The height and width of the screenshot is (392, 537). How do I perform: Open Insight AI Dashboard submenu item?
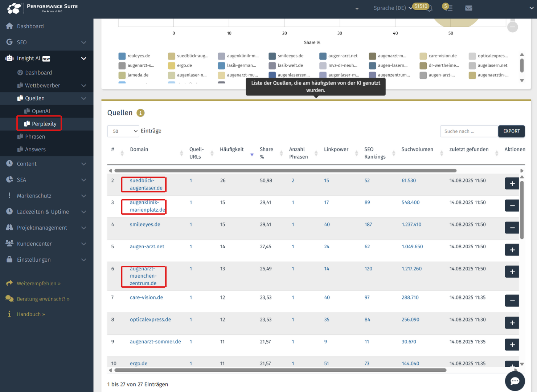click(x=38, y=73)
